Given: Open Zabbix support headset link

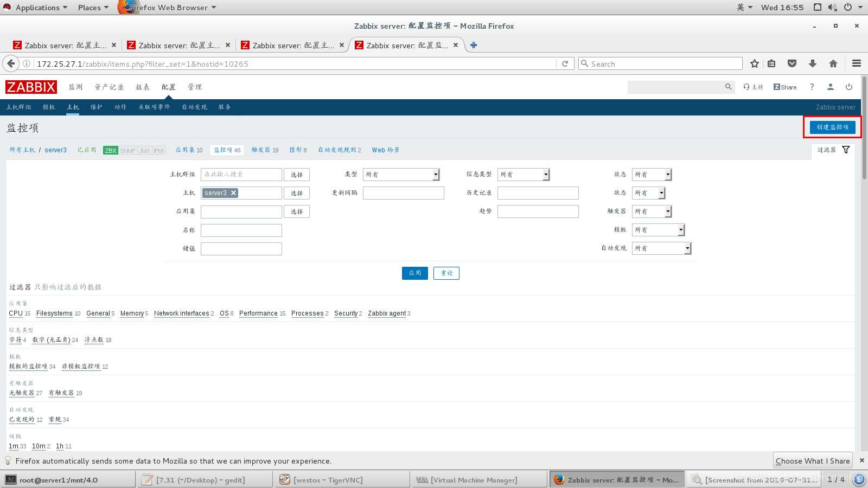Looking at the screenshot, I should (x=753, y=87).
